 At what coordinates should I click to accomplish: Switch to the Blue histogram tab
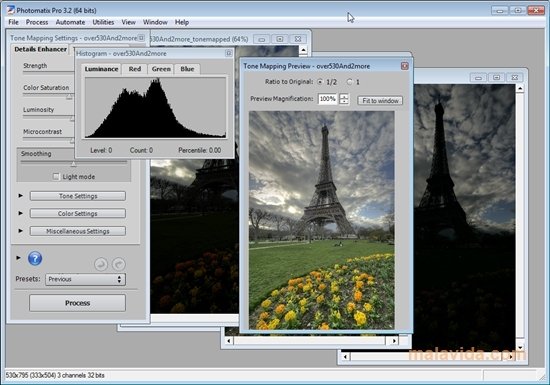point(187,69)
